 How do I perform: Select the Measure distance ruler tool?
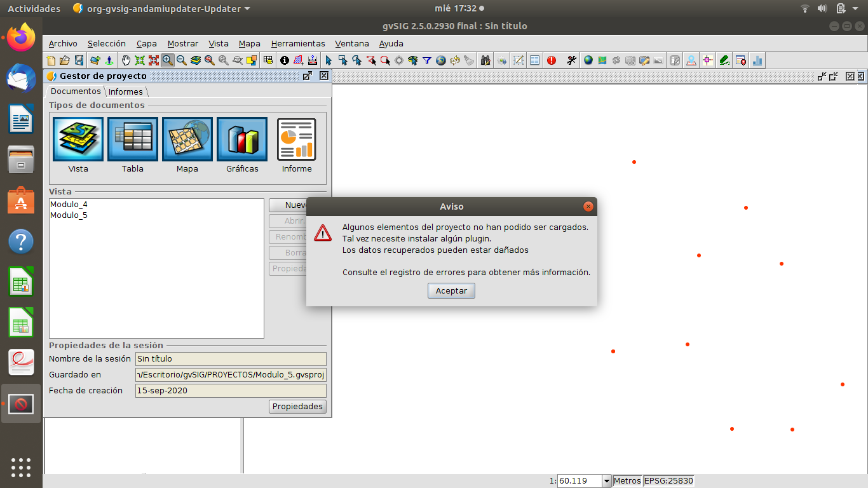(312, 60)
